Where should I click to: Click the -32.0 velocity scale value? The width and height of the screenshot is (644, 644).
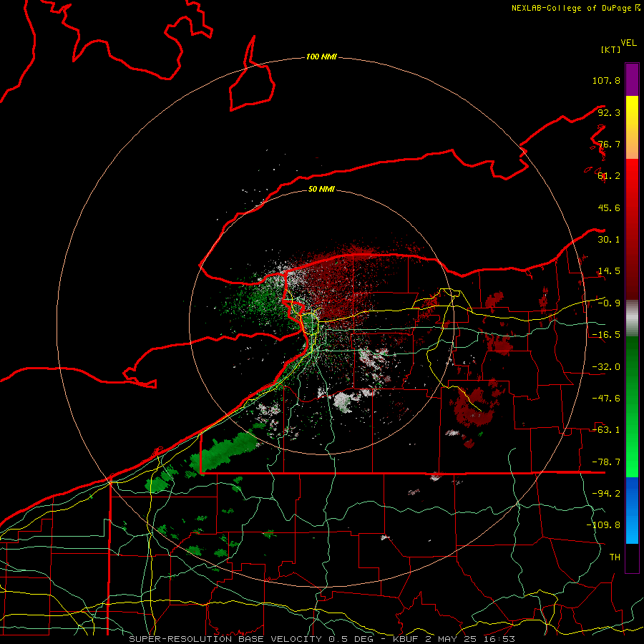(606, 367)
